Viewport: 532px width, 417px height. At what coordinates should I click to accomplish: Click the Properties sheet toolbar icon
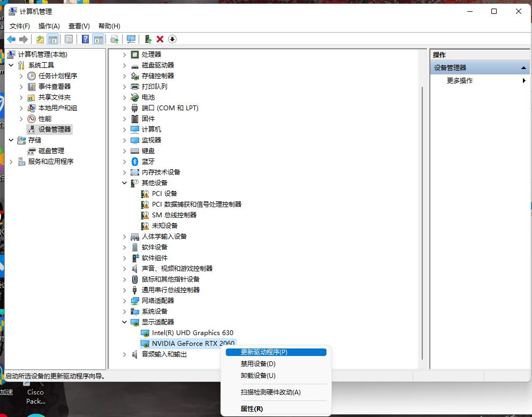69,40
